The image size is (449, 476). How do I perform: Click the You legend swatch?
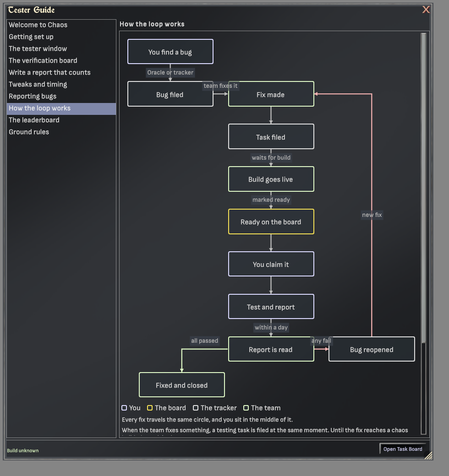[124, 408]
